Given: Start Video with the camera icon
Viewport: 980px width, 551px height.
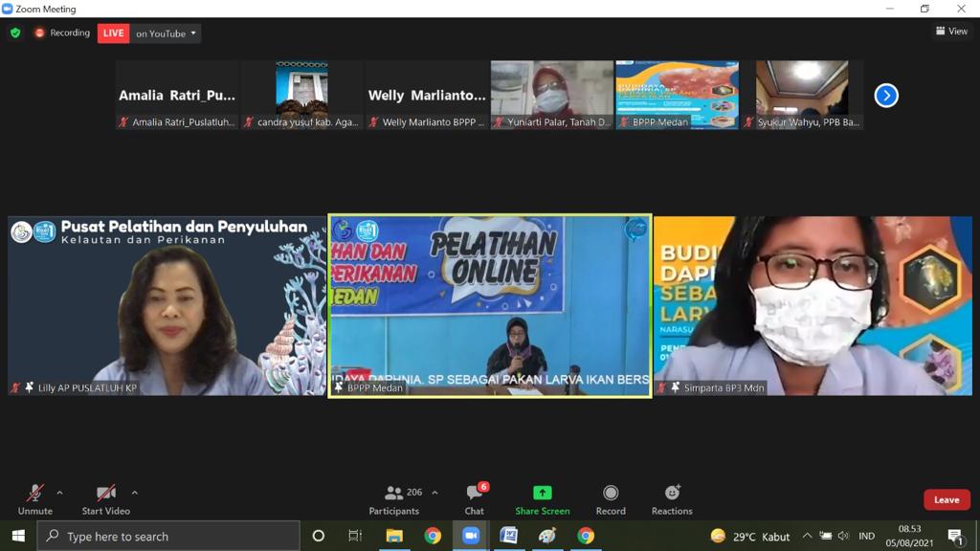Looking at the screenshot, I should (105, 499).
